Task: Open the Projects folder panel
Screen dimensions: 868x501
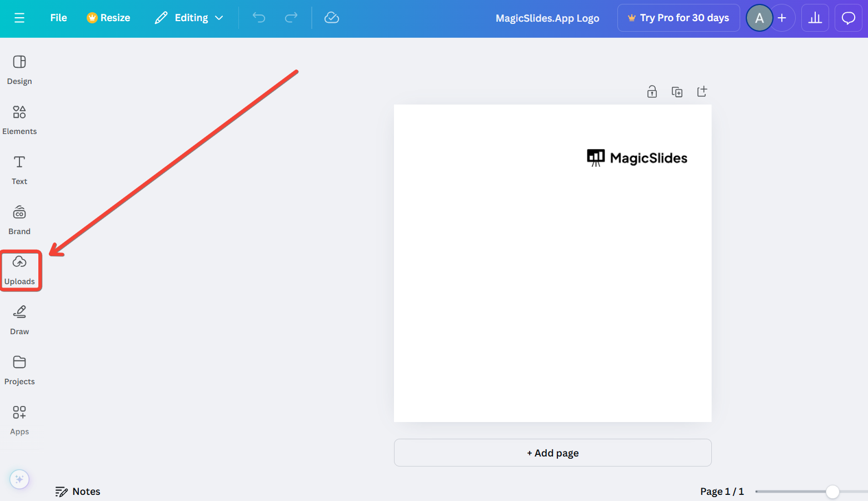Action: click(19, 370)
